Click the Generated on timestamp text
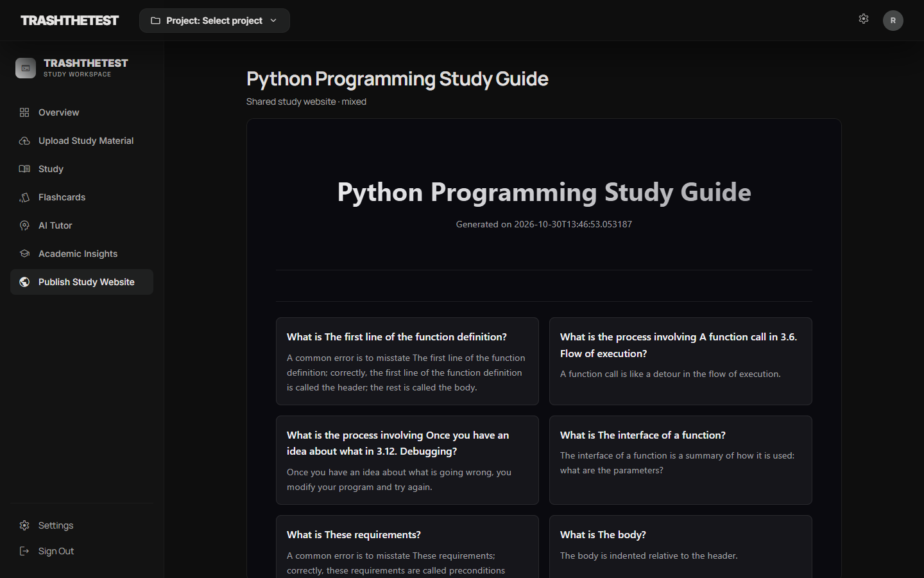This screenshot has width=924, height=578. coord(544,224)
